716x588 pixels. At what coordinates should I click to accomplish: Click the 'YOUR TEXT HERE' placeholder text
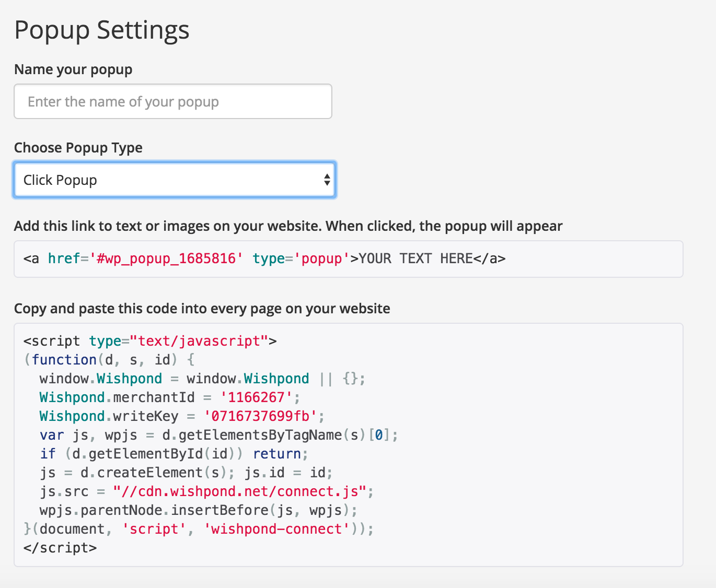pos(415,258)
